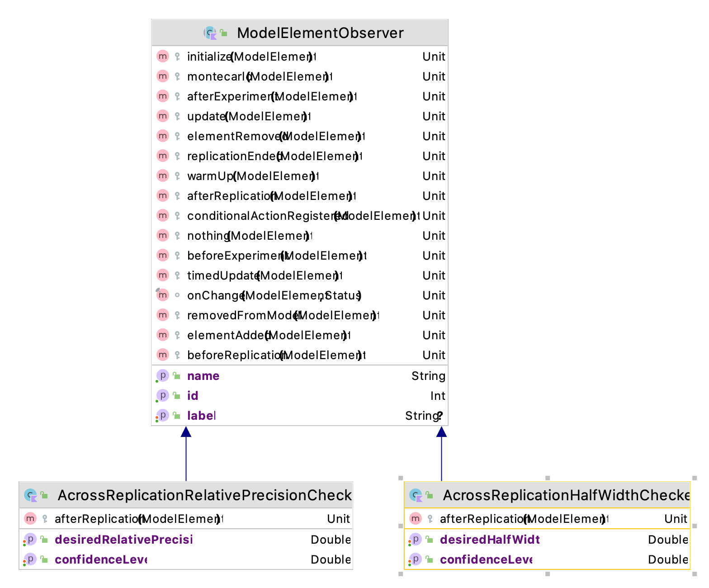This screenshot has width=709, height=588.
Task: Select the name property
Action: [300, 376]
